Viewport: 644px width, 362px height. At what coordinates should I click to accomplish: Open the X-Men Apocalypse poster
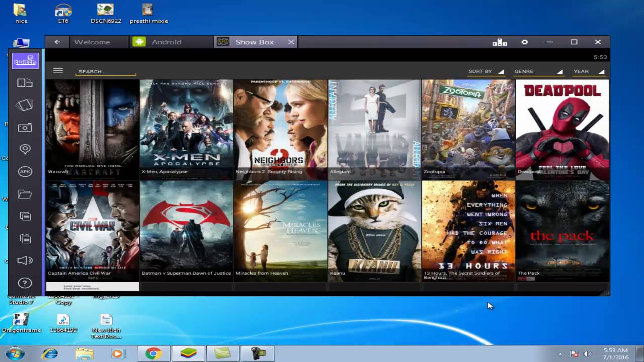(187, 130)
